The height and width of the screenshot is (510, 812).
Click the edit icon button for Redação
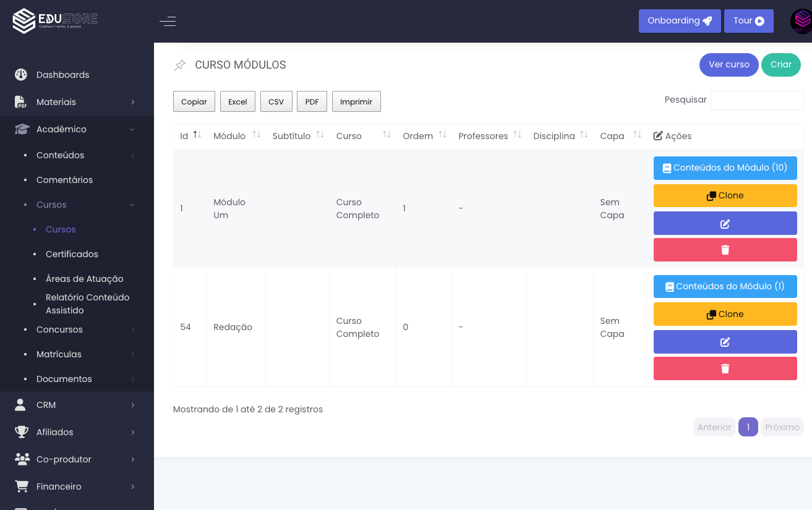coord(725,342)
